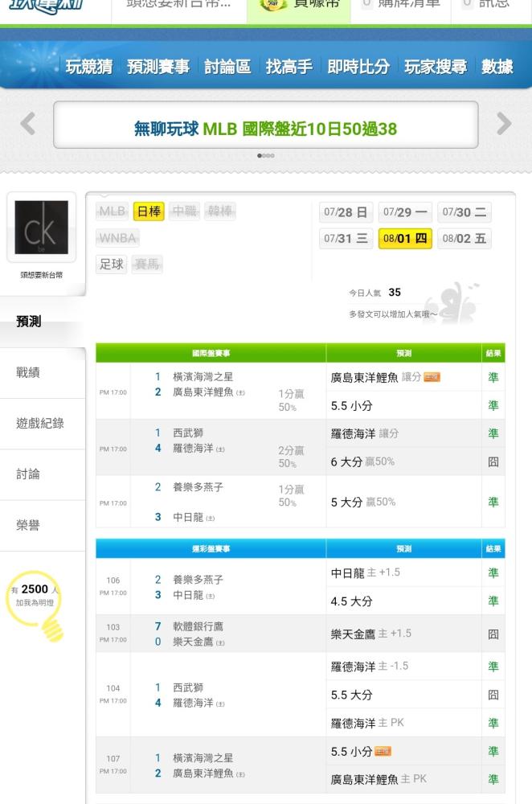
Task: Choose the 07/29 一 date button
Action: click(405, 212)
